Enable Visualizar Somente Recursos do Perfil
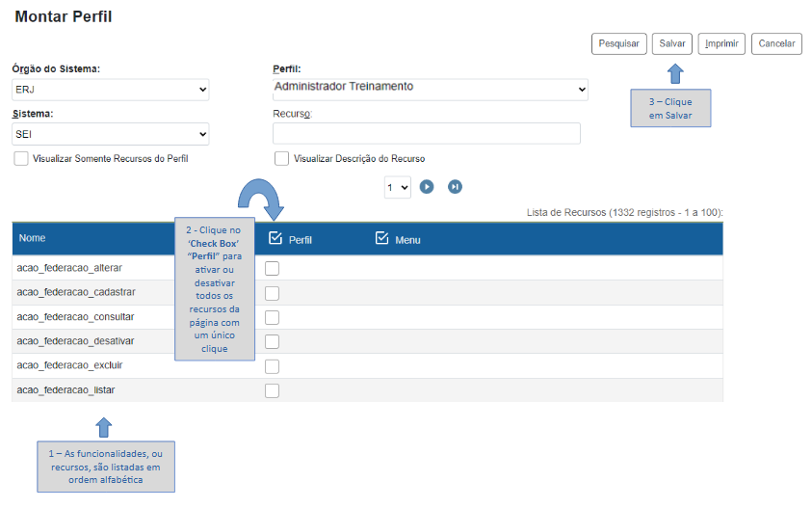Screen dimensions: 812x508 (x=21, y=158)
